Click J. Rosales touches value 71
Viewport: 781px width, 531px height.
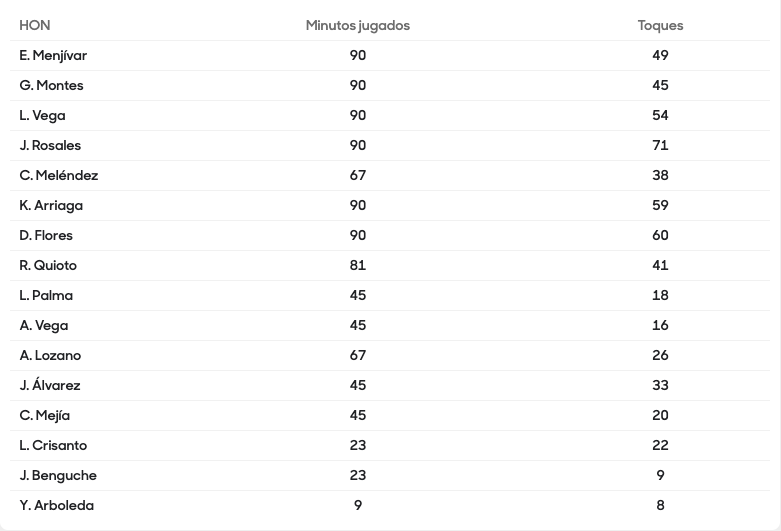[660, 145]
